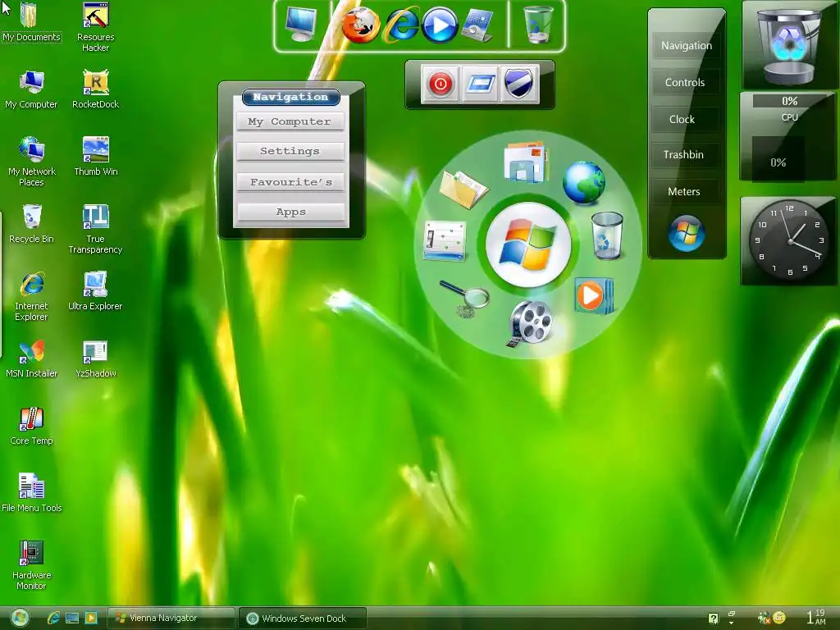The width and height of the screenshot is (840, 630).
Task: Select Thumb Win desktop shortcut
Action: 95,157
